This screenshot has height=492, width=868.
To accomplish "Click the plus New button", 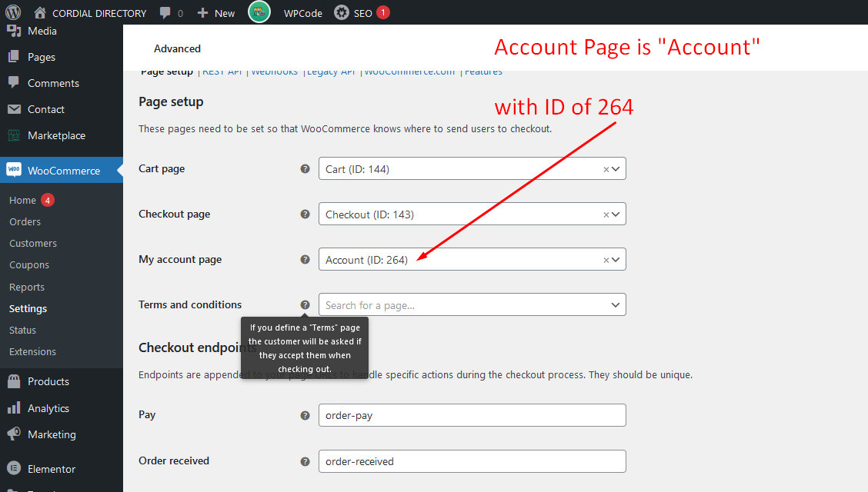I will click(x=216, y=13).
